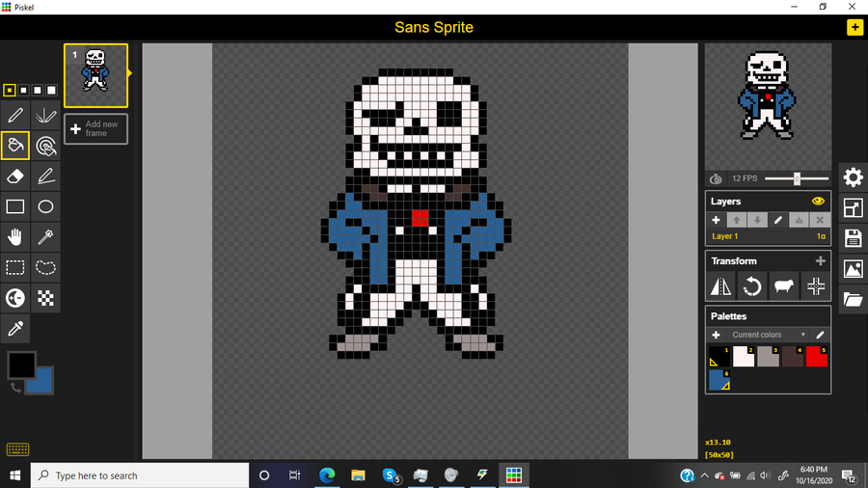Click the Sans Sprite title
Viewport: 868px width, 488px height.
point(434,27)
